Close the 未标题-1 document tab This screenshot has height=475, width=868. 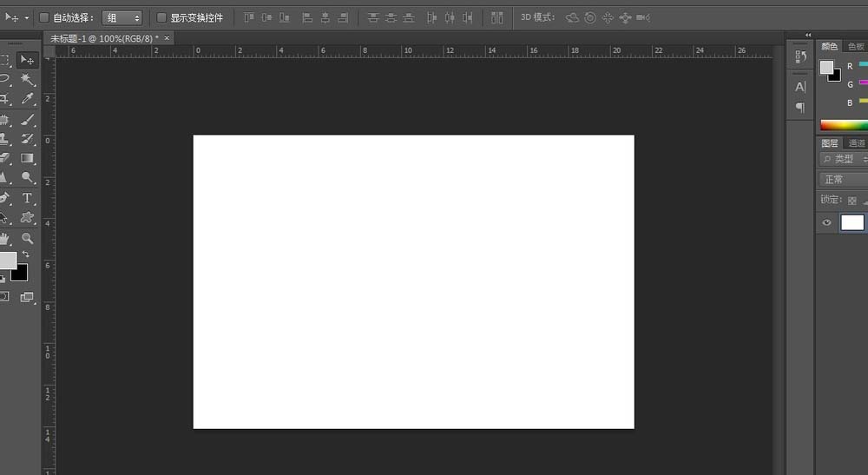coord(167,38)
